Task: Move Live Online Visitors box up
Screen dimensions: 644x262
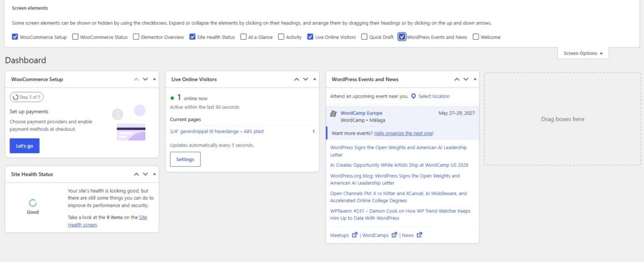Action: pyautogui.click(x=297, y=79)
